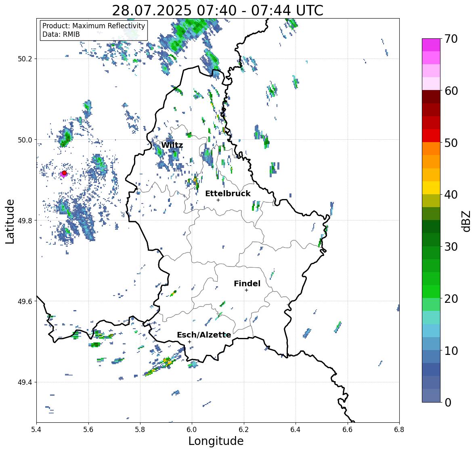Click the Ettelbruck city label
The width and height of the screenshot is (476, 451).
tap(228, 193)
